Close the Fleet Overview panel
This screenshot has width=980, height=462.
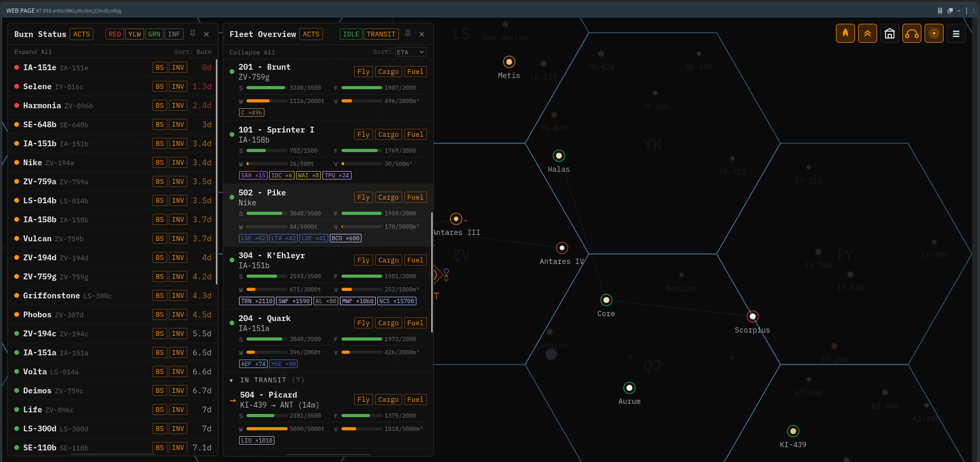pyautogui.click(x=422, y=34)
